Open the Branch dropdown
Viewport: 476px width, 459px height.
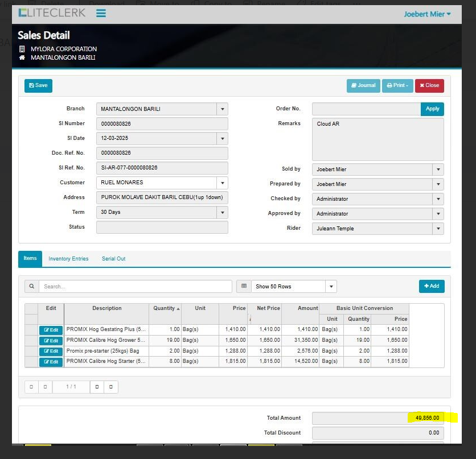222,109
